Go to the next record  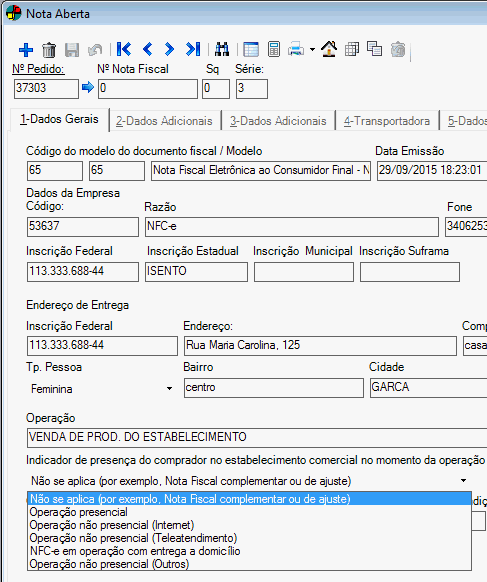coord(169,49)
